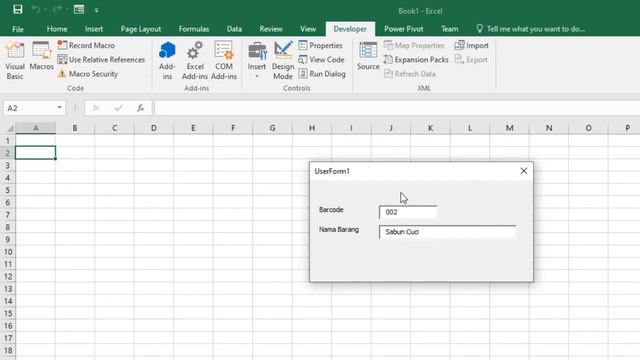Click Import XML

click(x=471, y=45)
